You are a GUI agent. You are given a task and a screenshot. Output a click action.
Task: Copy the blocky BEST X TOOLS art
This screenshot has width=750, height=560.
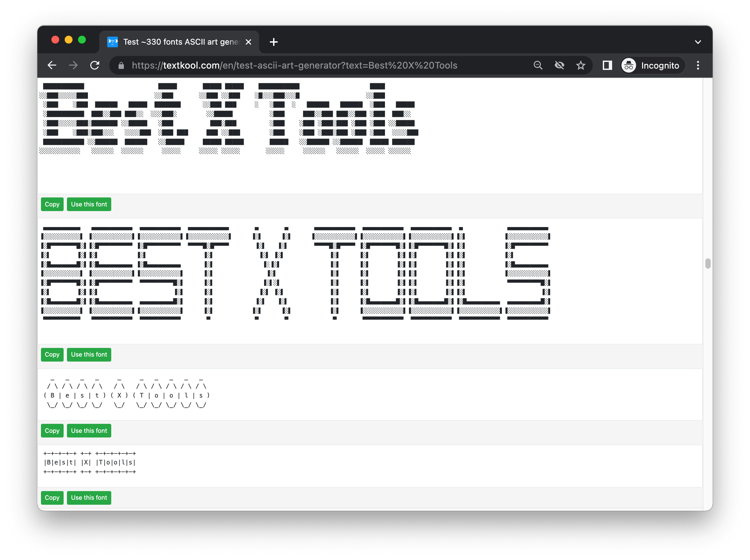pyautogui.click(x=52, y=355)
